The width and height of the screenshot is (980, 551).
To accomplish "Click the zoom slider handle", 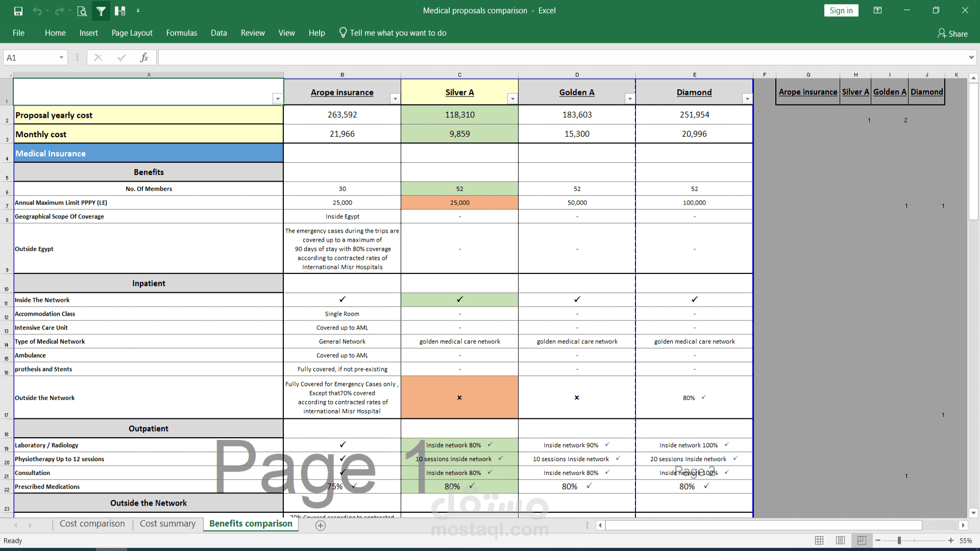I will [x=899, y=540].
